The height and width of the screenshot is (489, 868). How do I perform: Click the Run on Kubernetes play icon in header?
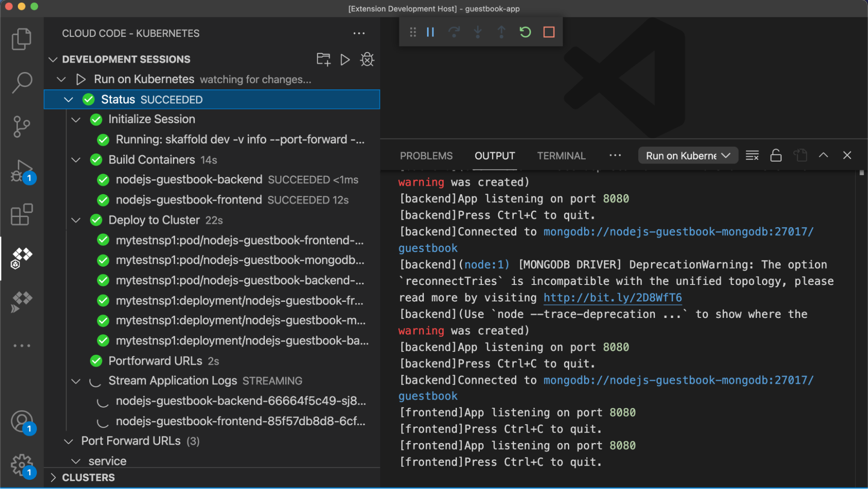(345, 59)
